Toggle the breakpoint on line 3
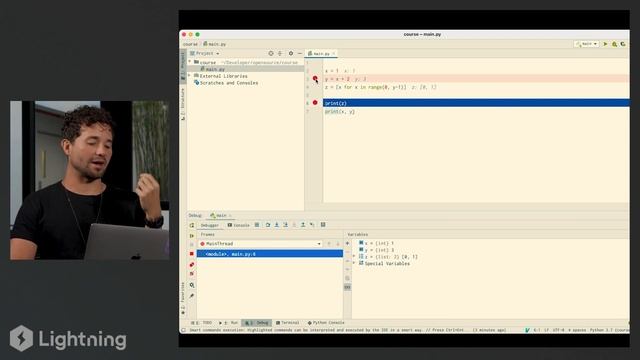640x360 pixels. click(315, 78)
